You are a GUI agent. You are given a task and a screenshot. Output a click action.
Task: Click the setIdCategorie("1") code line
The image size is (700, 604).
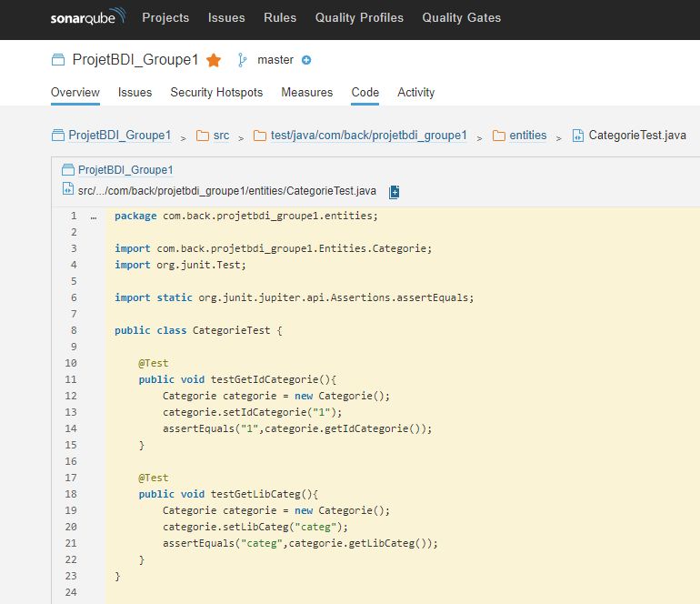tap(252, 412)
